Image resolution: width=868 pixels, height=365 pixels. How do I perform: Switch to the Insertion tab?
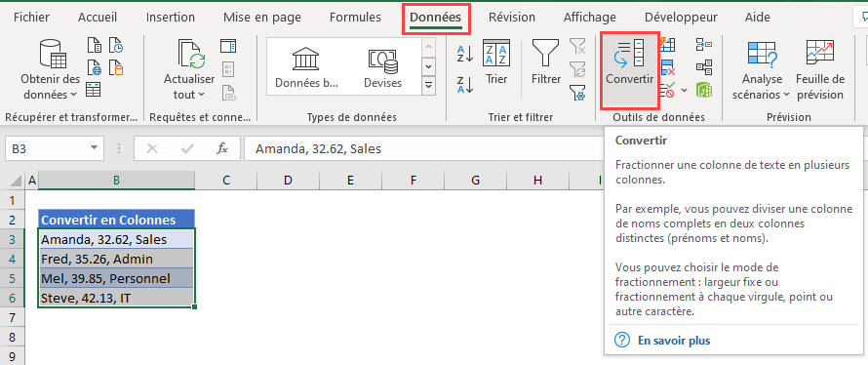[171, 18]
